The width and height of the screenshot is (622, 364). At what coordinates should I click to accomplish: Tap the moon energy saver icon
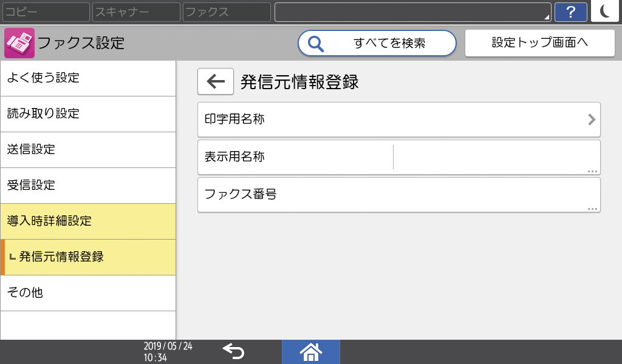click(606, 12)
